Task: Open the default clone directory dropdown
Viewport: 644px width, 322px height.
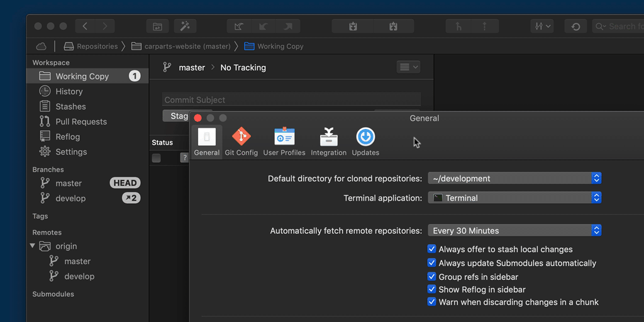Action: (514, 179)
